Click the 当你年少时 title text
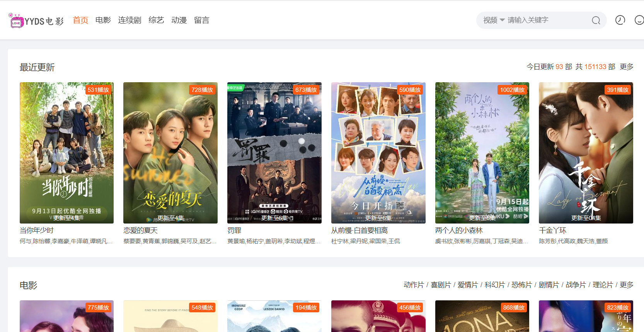This screenshot has width=644, height=332. click(x=37, y=230)
